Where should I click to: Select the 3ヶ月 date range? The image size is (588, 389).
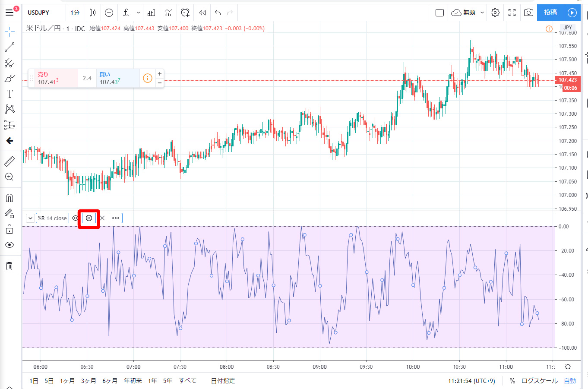point(89,381)
